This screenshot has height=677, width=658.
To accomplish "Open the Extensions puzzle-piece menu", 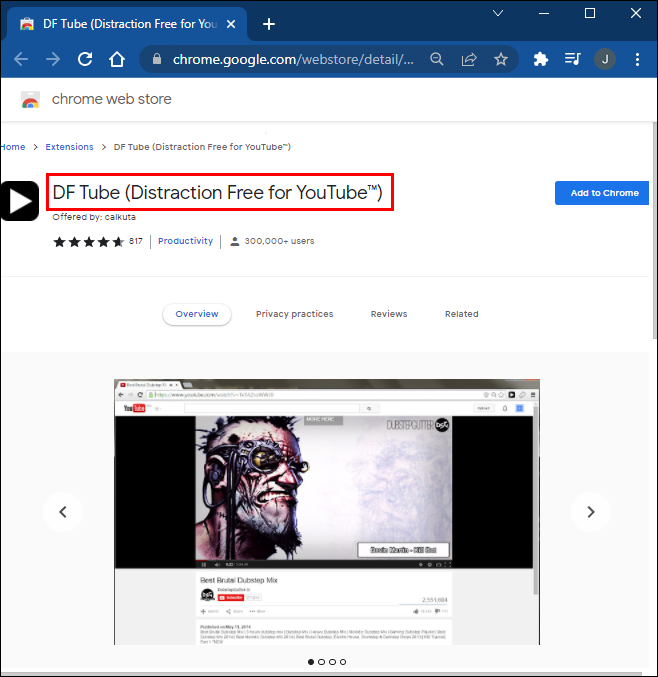I will click(541, 59).
